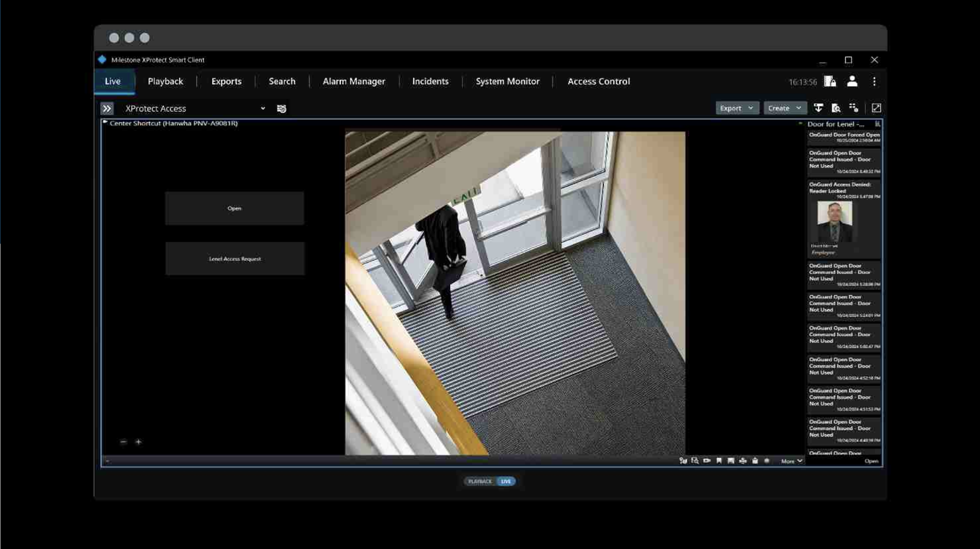Select the Access Control menu item

click(598, 81)
